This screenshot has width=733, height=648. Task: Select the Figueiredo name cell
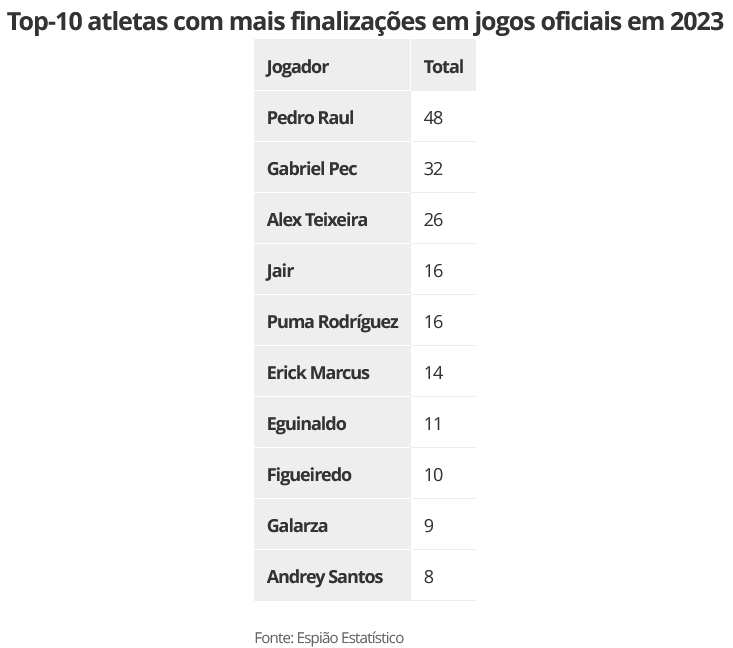tap(309, 475)
